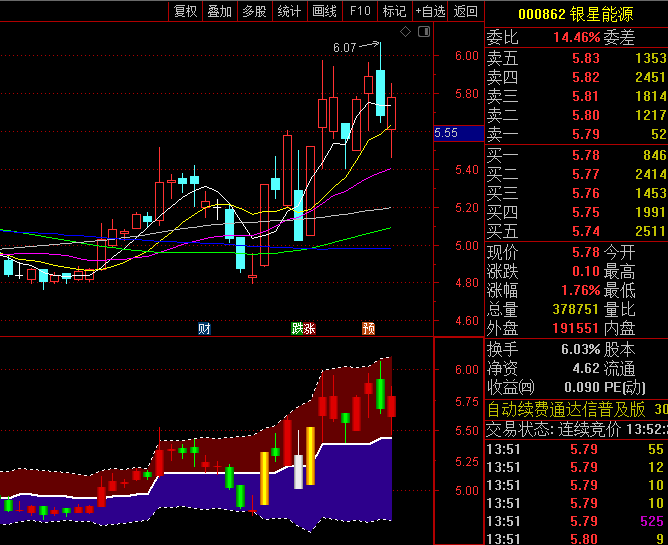The image size is (668, 545).
Task: Click the diamond icon above the chart
Action: tap(406, 32)
